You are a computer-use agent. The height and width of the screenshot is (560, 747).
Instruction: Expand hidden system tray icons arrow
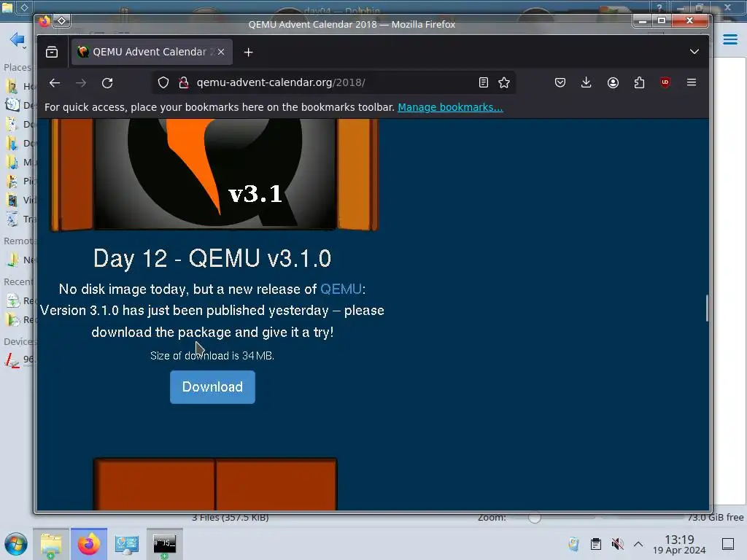pyautogui.click(x=638, y=544)
